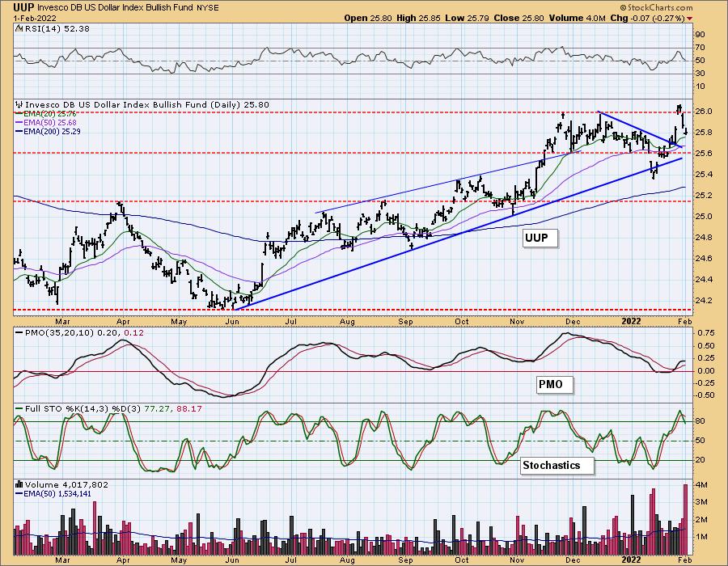Screen dimensions: 728x566
Task: Click the volume 1M axis label
Action: (x=701, y=537)
